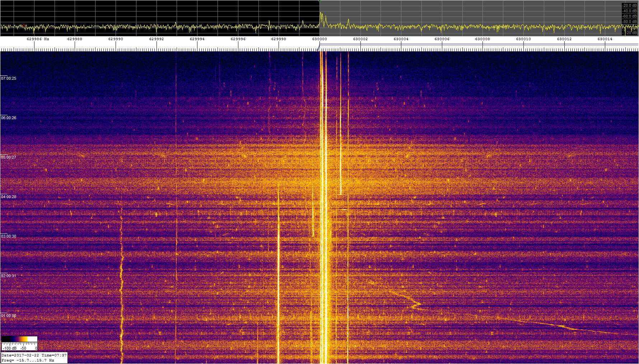
Task: Click the Freq= -15.7...15.7 Hz info line
Action: point(28,360)
